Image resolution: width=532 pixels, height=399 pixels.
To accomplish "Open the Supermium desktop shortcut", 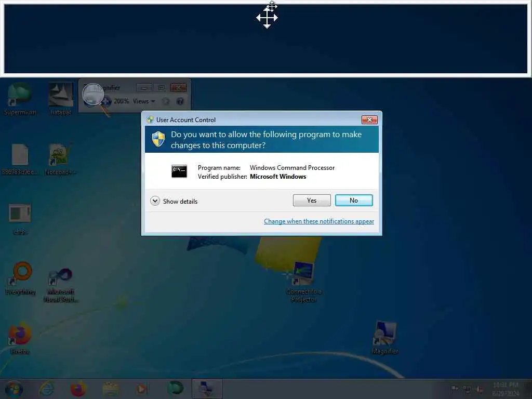I will 20,98.
